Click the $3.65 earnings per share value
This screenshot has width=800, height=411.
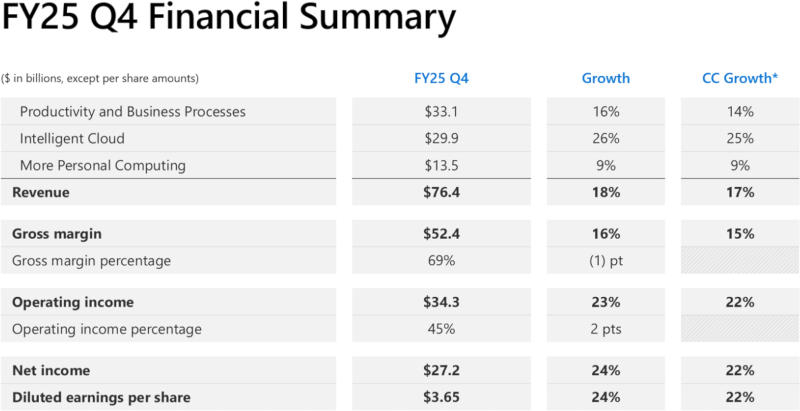click(x=441, y=397)
